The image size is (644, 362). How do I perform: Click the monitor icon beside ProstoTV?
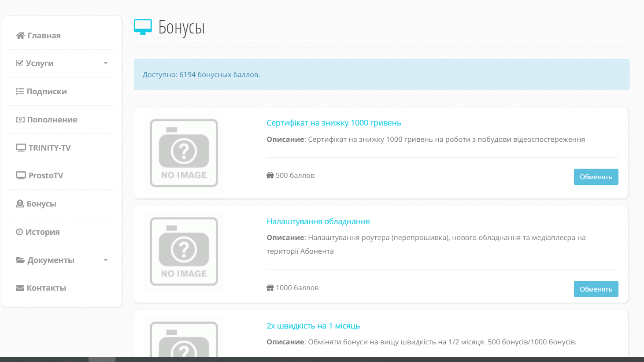coord(21,176)
